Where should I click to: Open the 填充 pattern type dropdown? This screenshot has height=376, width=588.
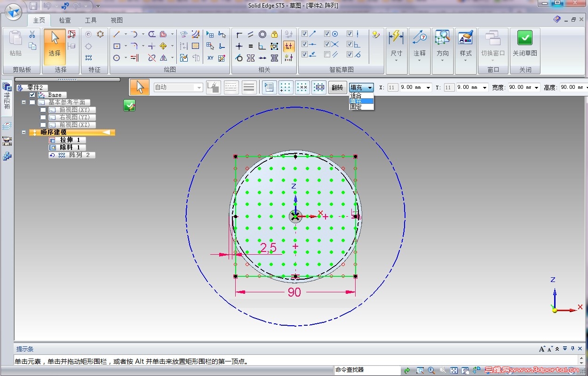click(370, 87)
